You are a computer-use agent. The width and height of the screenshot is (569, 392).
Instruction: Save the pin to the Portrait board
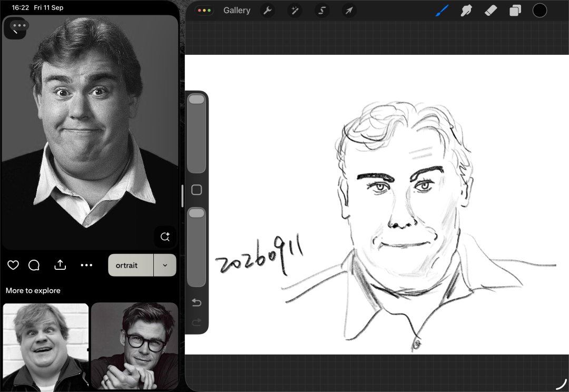click(x=131, y=266)
